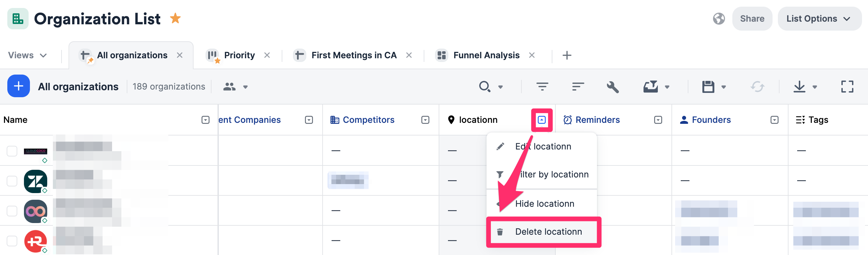Select the Zendesk logo row checkbox

[x=12, y=181]
